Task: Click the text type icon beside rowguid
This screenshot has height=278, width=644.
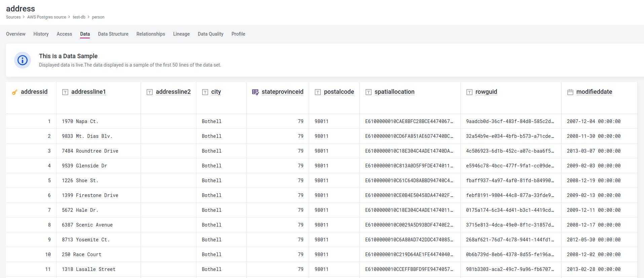Action: 469,92
